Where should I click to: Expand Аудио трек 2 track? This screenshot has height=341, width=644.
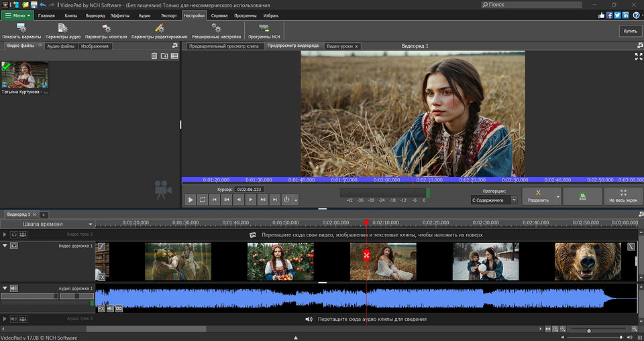5,319
